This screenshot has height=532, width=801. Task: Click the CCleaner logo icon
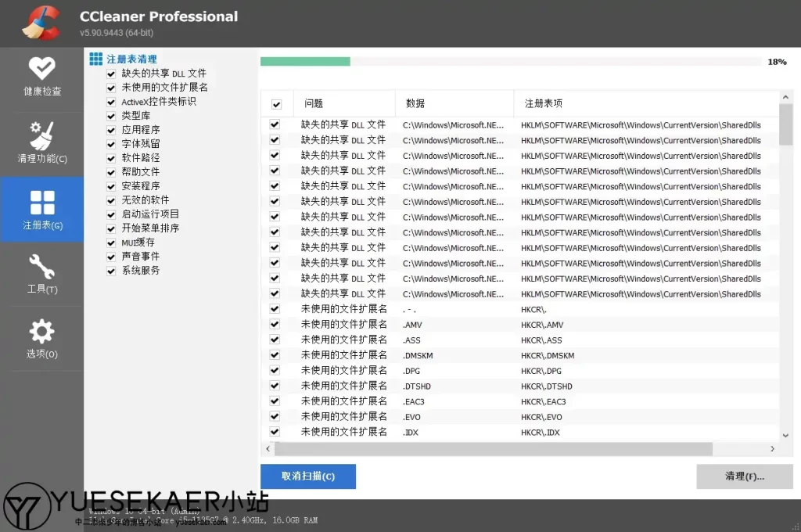(x=42, y=23)
